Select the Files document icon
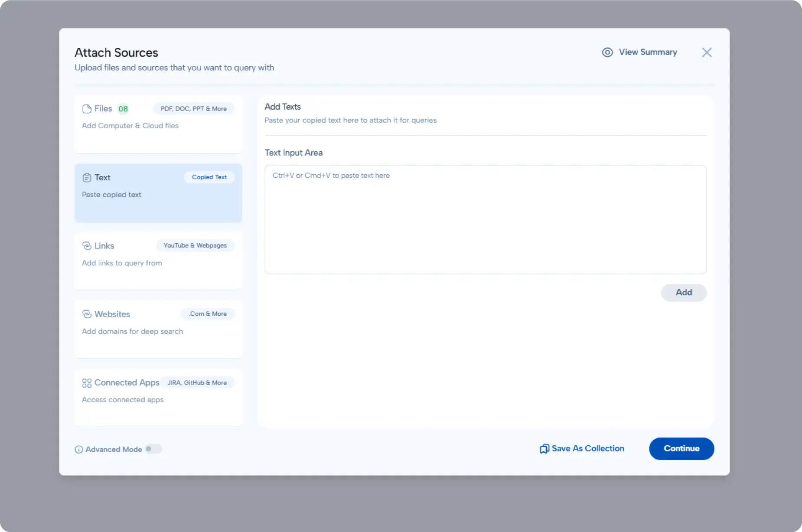Image resolution: width=802 pixels, height=532 pixels. [86, 108]
